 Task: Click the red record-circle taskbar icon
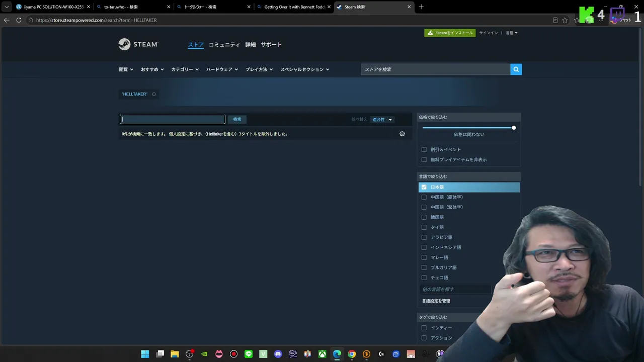coord(233,354)
